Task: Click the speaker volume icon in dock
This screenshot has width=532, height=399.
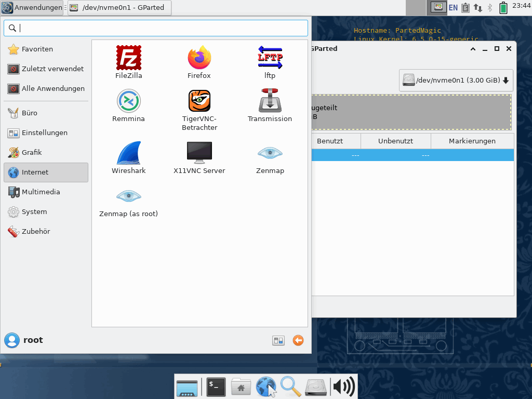Action: click(x=343, y=387)
